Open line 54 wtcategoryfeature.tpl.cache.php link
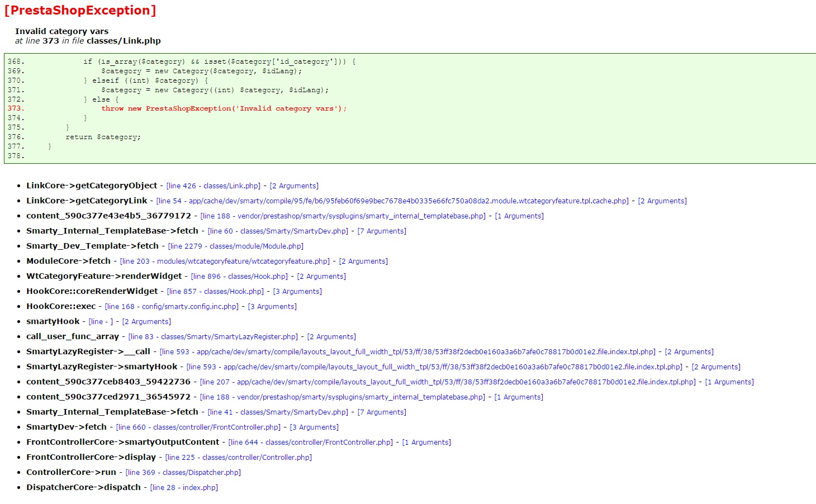The width and height of the screenshot is (816, 504). (x=393, y=201)
